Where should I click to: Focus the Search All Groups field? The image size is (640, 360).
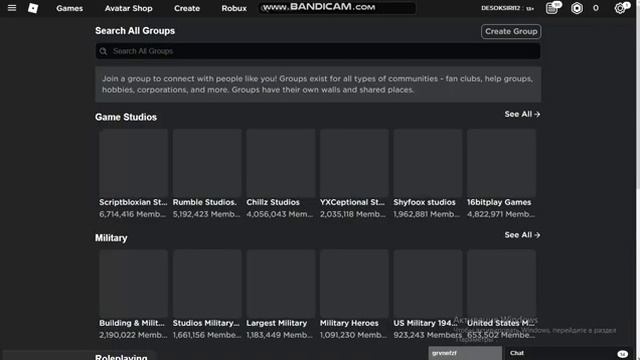(318, 51)
